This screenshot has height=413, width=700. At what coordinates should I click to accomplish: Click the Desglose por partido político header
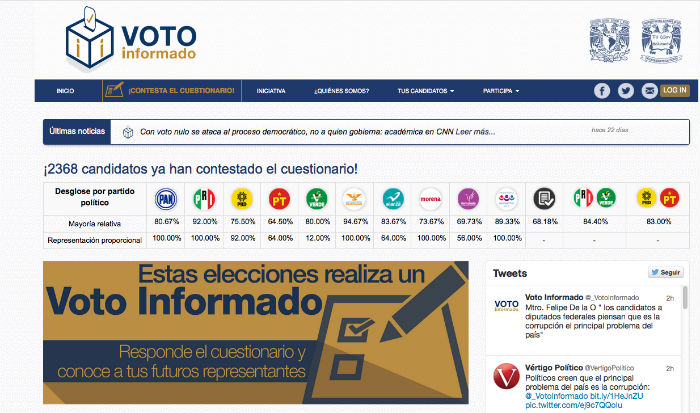(x=95, y=197)
